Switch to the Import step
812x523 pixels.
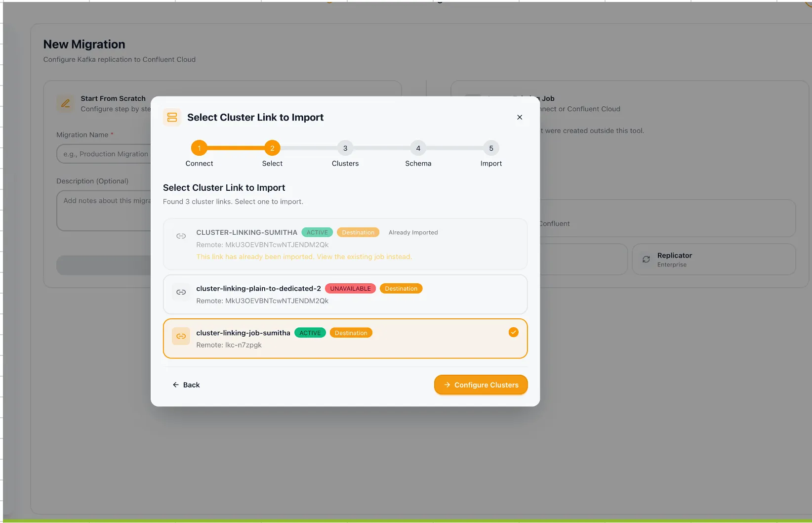point(490,148)
